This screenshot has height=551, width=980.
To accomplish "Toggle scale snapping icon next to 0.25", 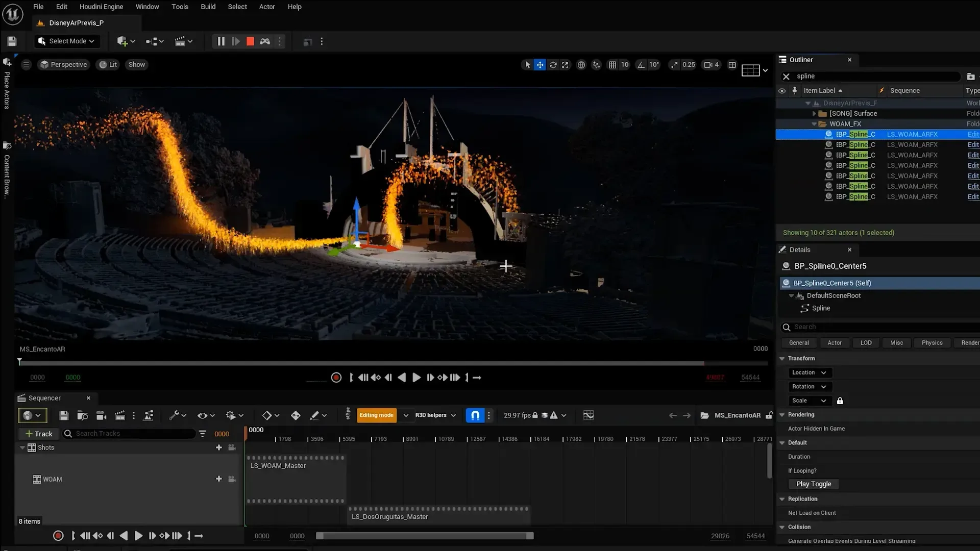I will point(675,65).
